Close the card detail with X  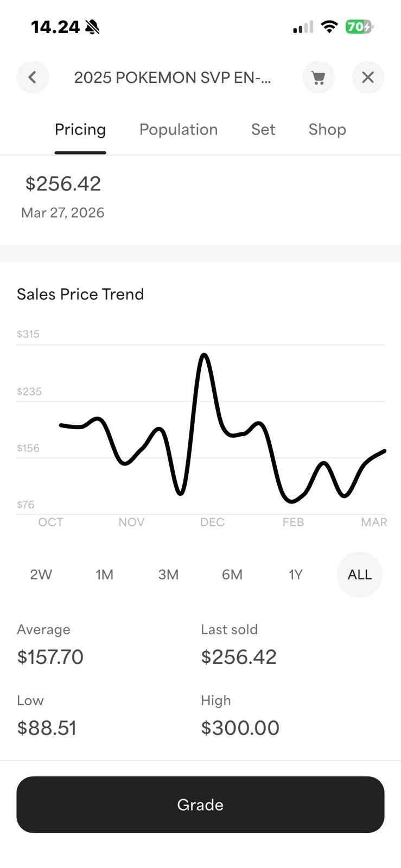click(368, 78)
